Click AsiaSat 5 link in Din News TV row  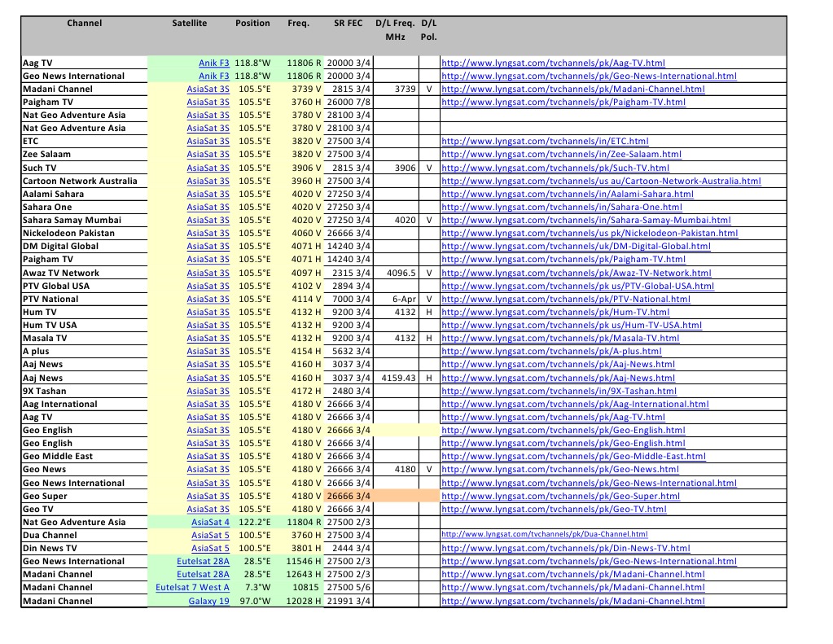210,548
